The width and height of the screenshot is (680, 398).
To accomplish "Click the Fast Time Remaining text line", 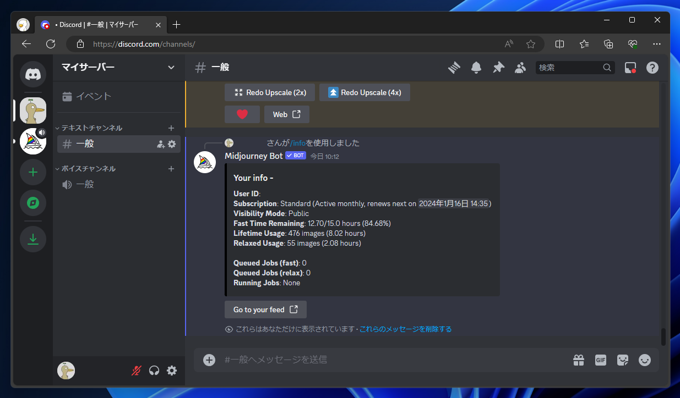I will coord(312,224).
